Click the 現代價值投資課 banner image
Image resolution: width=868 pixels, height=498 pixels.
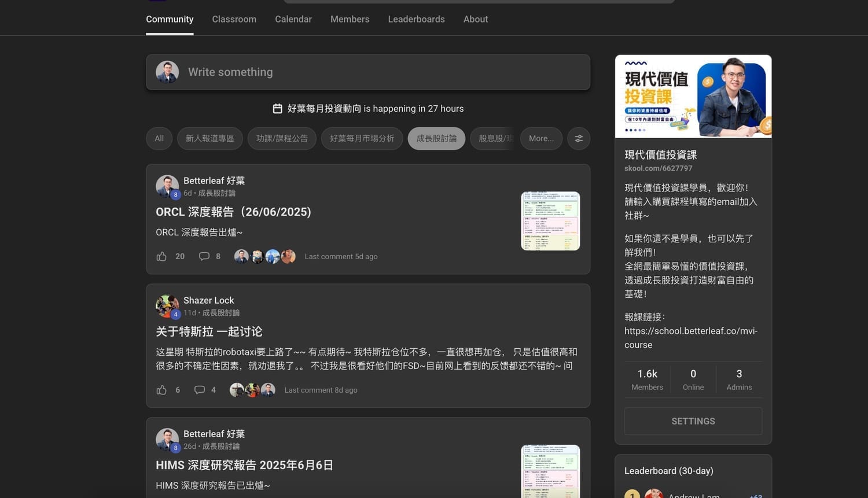(x=693, y=97)
